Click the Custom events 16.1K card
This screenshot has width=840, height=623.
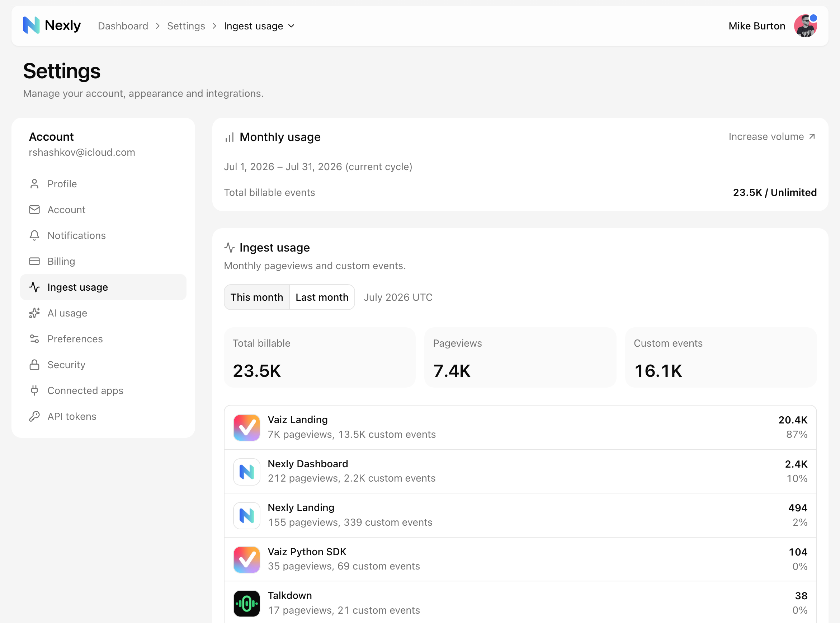click(721, 357)
